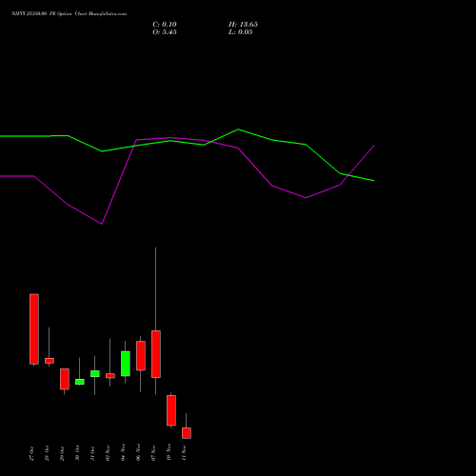Select the 10 Nov date label
This screenshot has width=476, height=476.
point(169,452)
